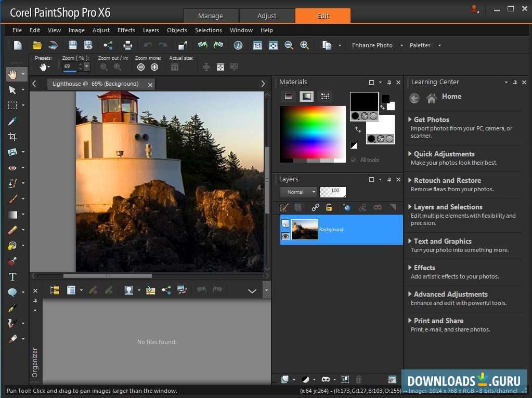Choose the Red Eye removal tool
The height and width of the screenshot is (398, 532).
[x=12, y=167]
